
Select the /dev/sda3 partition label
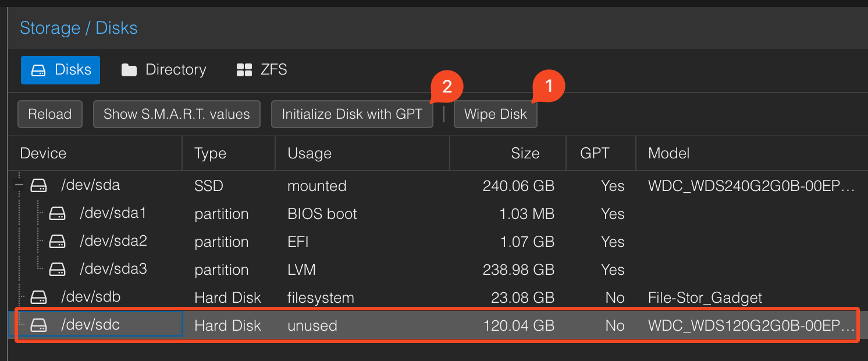point(113,270)
